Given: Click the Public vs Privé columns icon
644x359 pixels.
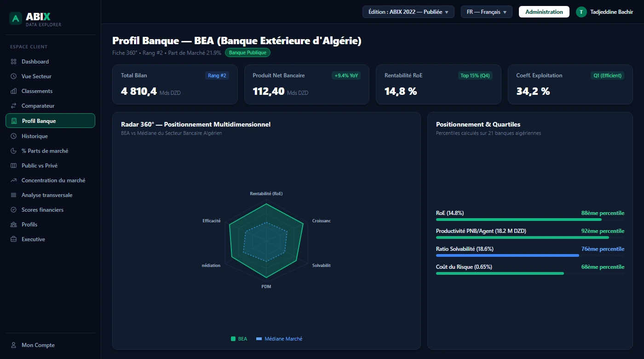Looking at the screenshot, I should tap(13, 166).
